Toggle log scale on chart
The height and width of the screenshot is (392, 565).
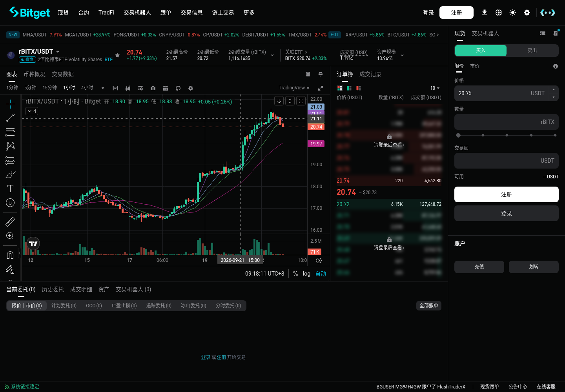tap(306, 274)
